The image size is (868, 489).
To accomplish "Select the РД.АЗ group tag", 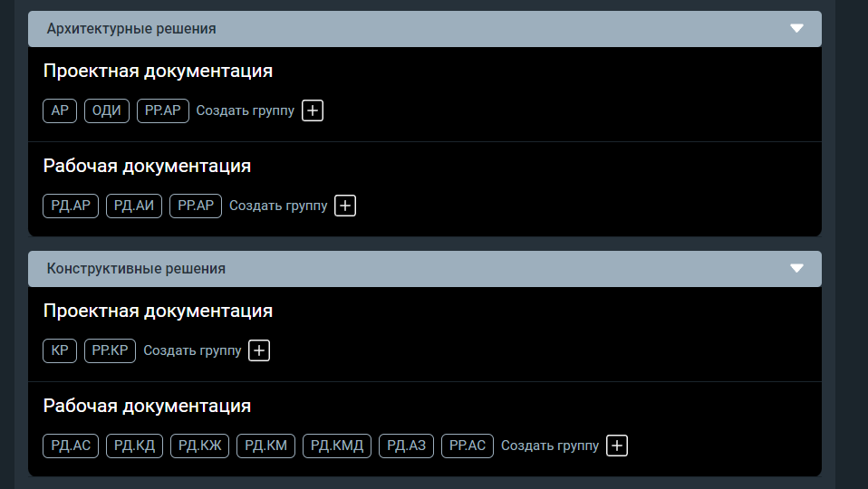I will click(406, 446).
